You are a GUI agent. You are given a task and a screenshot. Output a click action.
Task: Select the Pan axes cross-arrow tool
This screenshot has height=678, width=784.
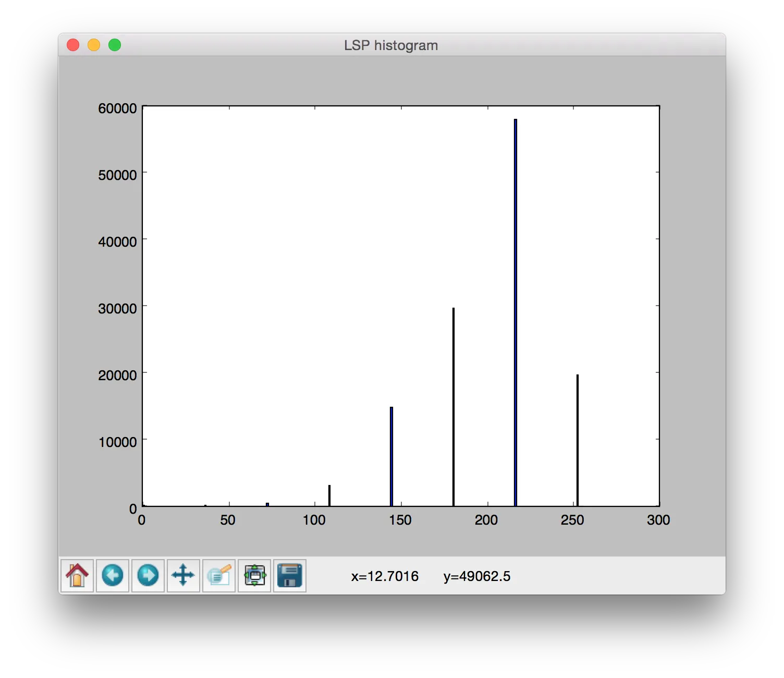183,576
